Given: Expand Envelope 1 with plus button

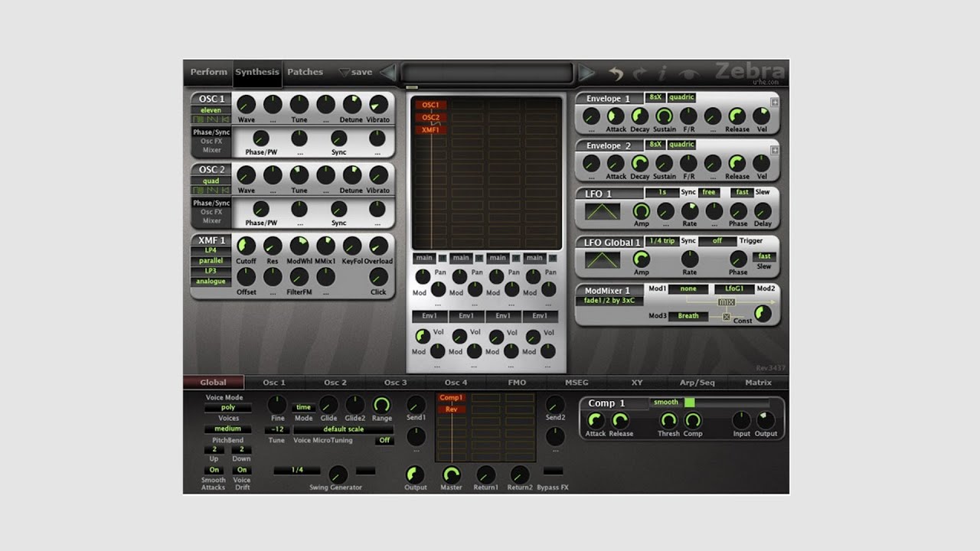Looking at the screenshot, I should pos(774,103).
